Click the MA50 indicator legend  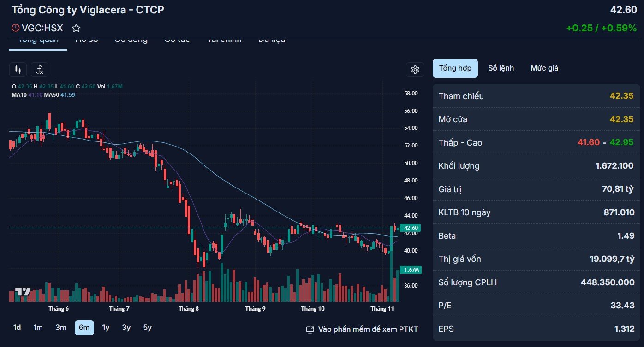click(60, 94)
